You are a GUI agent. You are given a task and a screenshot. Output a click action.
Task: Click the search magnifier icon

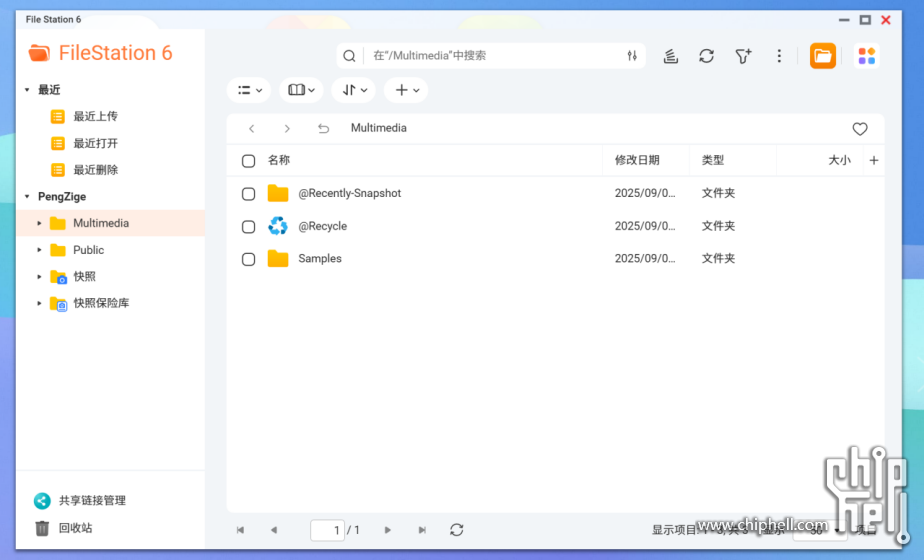point(349,56)
